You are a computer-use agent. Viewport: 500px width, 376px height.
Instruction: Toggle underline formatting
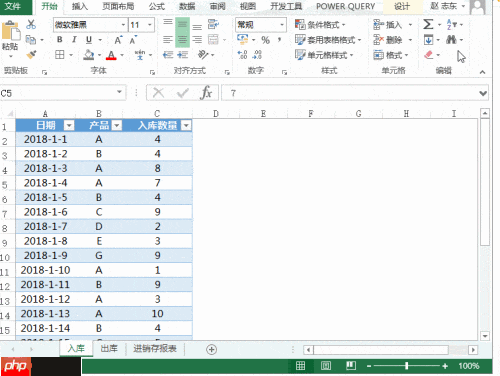click(89, 40)
